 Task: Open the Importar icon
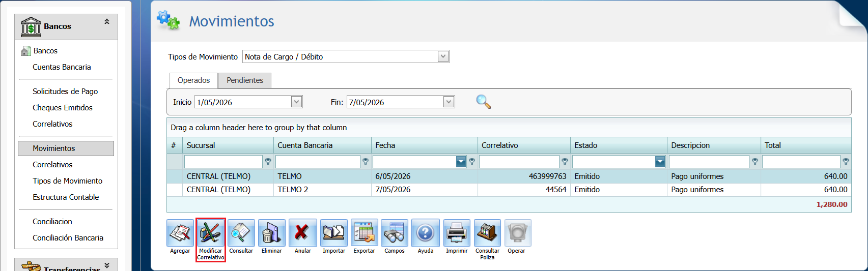(334, 233)
